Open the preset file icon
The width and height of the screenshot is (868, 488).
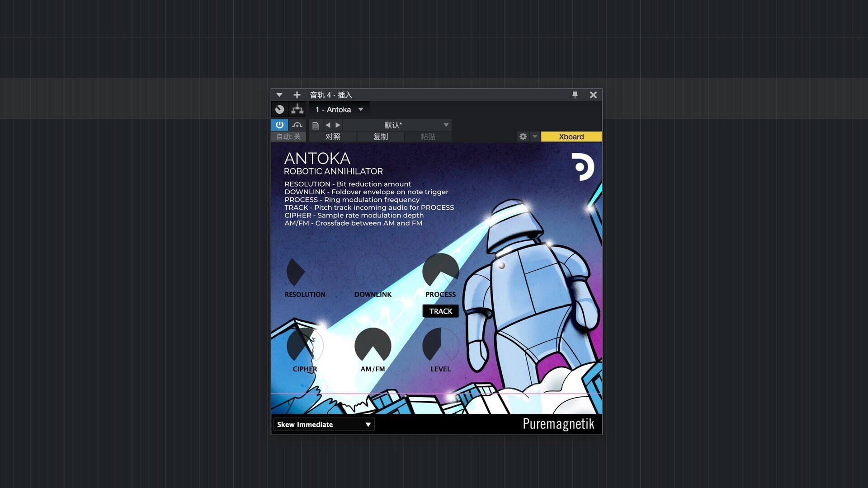pos(316,125)
